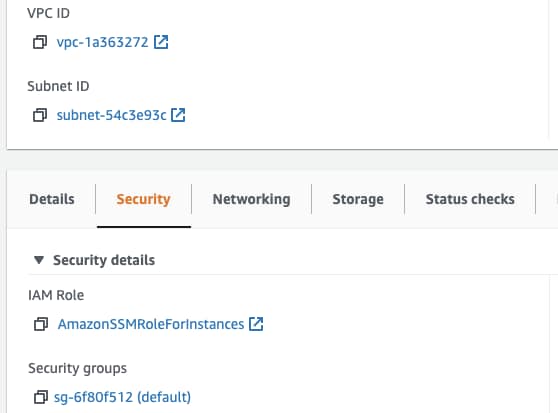The width and height of the screenshot is (558, 413).
Task: Copy the AmazonSSMRoleForInstances role name
Action: (41, 324)
